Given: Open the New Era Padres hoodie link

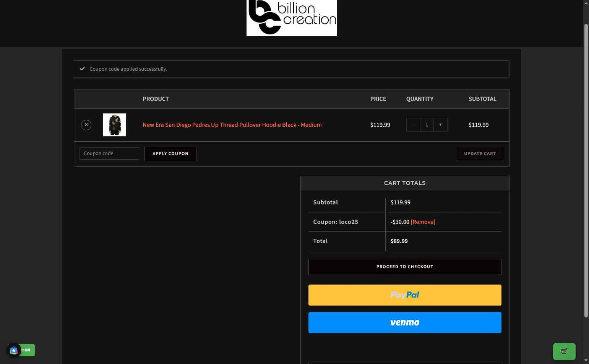Looking at the screenshot, I should [x=232, y=125].
